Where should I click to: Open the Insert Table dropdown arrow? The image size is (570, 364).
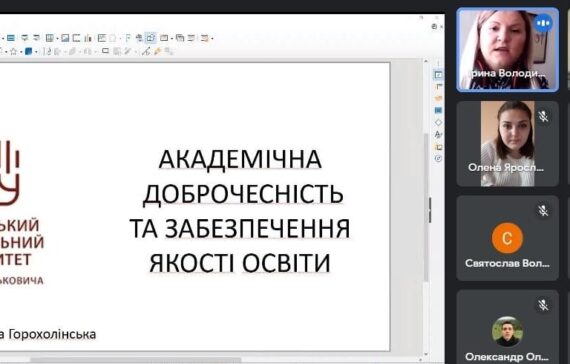pyautogui.click(x=57, y=39)
